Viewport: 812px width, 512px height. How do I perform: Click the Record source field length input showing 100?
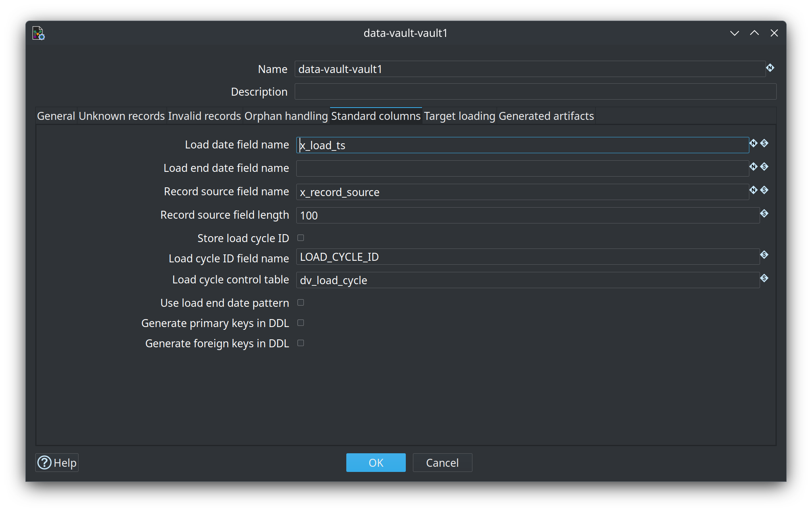528,215
